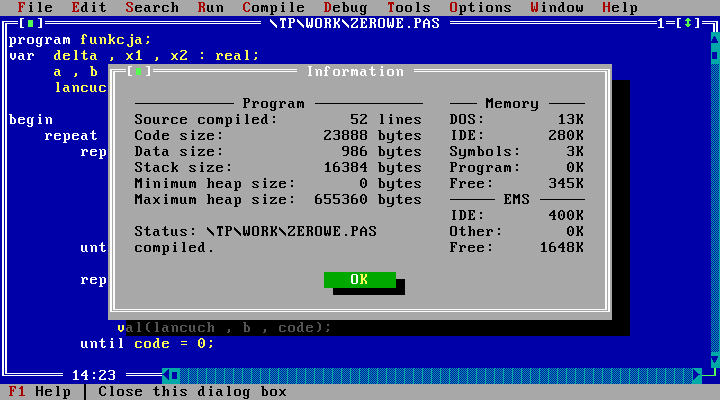Open the Window menu
Screen dimensions: 720x400
click(557, 7)
